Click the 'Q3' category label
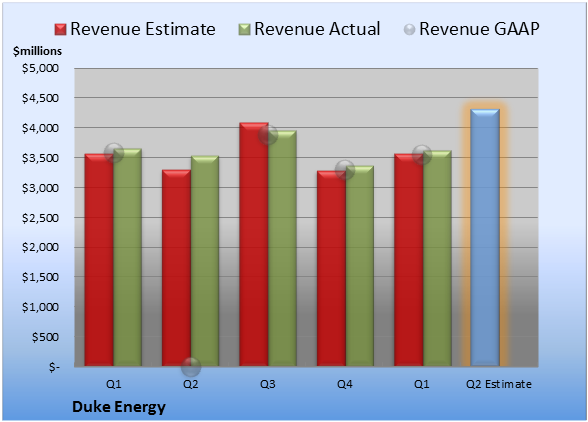The height and width of the screenshot is (422, 588). [268, 384]
